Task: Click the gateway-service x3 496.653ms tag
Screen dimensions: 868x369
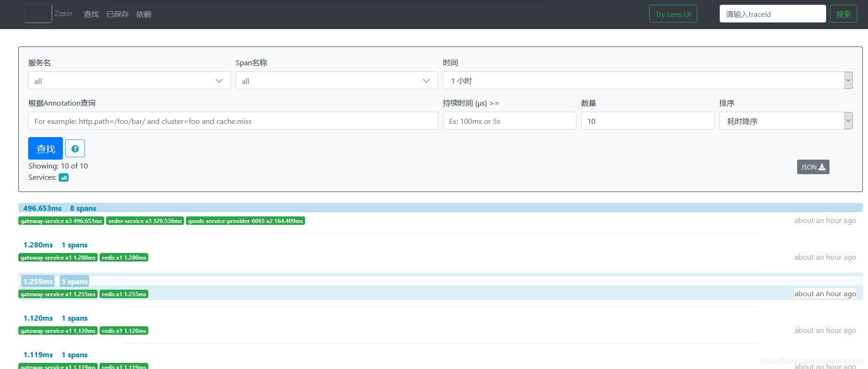Action: tap(61, 221)
